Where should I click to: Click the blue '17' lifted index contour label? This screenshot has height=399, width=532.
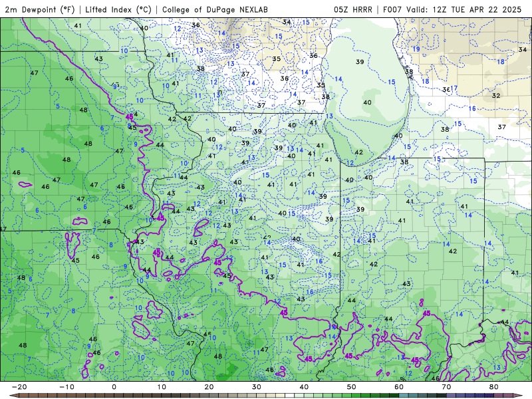coord(454,88)
